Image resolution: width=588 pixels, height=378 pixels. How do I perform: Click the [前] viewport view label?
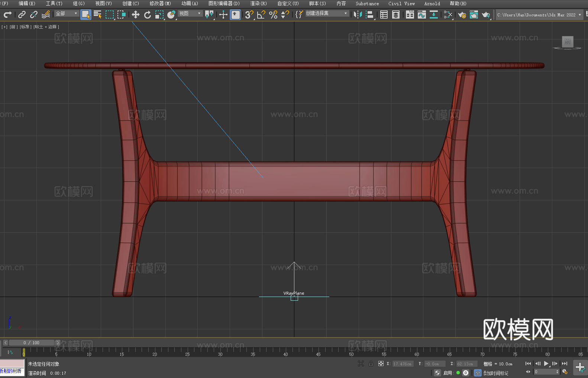[x=13, y=27]
